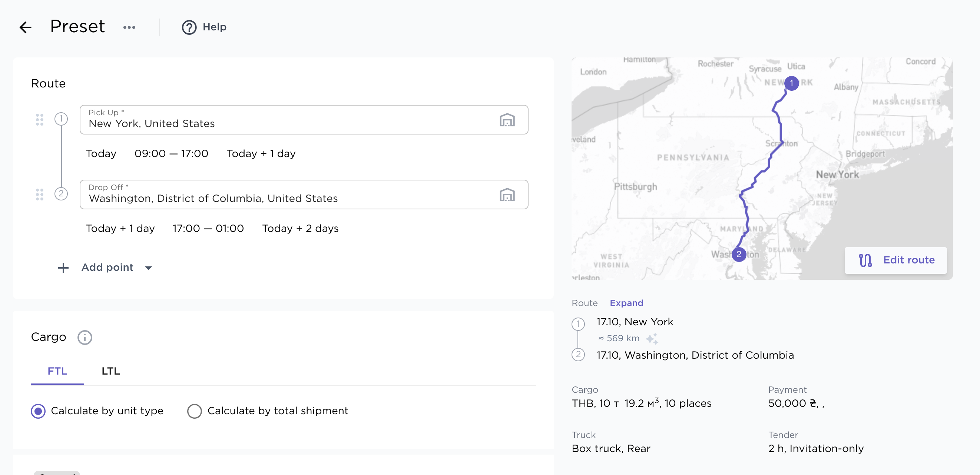
Task: Click payment value '50,000 ₴'
Action: click(x=793, y=403)
